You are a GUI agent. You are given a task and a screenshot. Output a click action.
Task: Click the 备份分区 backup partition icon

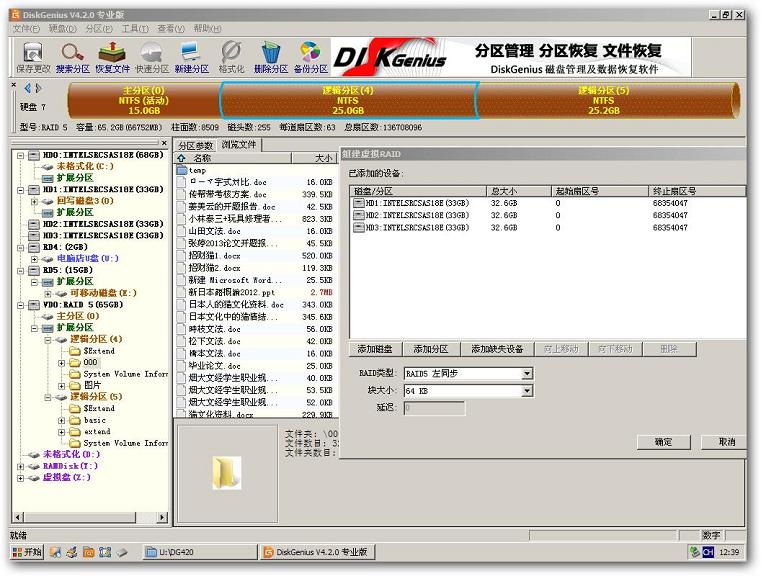(x=311, y=57)
